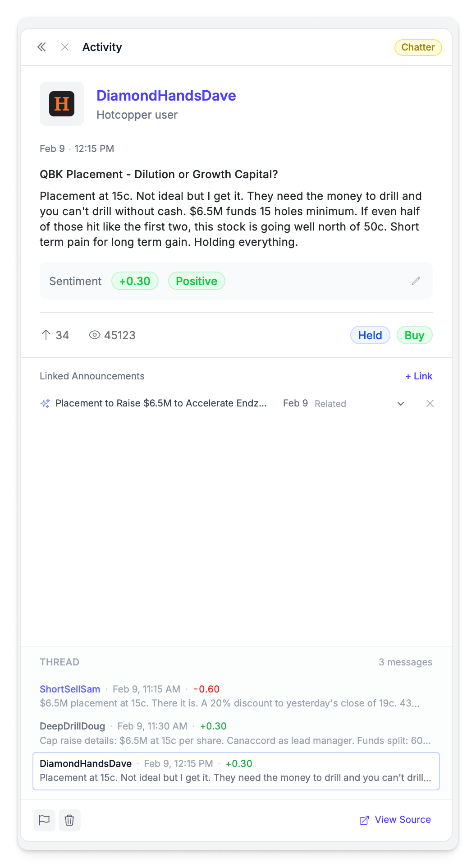Click the Positive sentiment label
This screenshot has width=476, height=868.
click(196, 281)
